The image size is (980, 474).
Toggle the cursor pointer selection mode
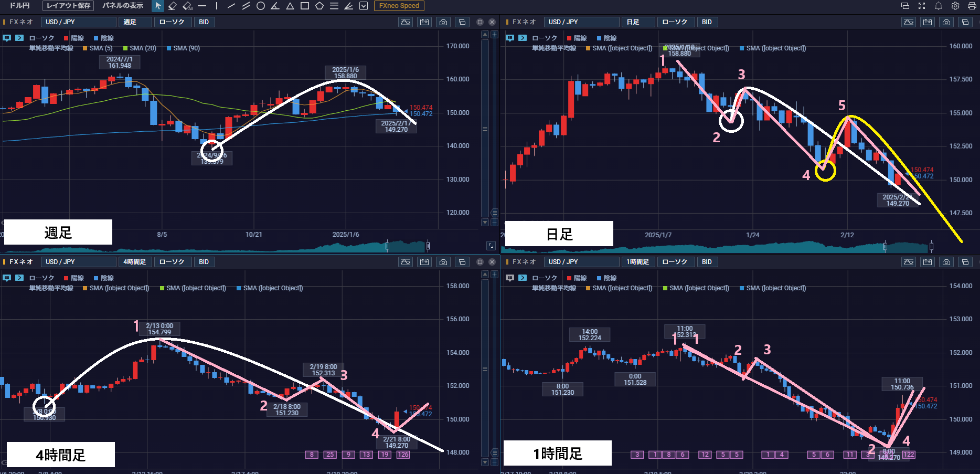pos(157,6)
